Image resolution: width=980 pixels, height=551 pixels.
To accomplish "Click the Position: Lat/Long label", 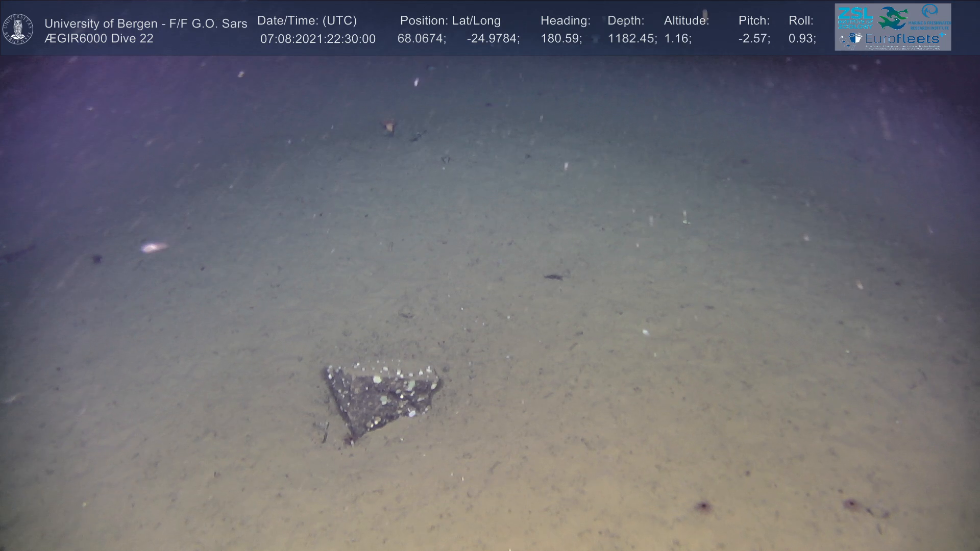I will tap(450, 21).
